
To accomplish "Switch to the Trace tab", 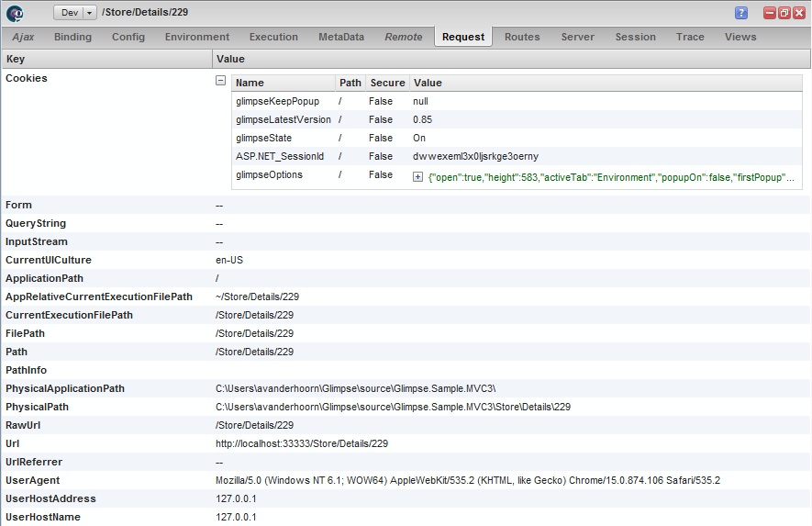I will pyautogui.click(x=690, y=37).
